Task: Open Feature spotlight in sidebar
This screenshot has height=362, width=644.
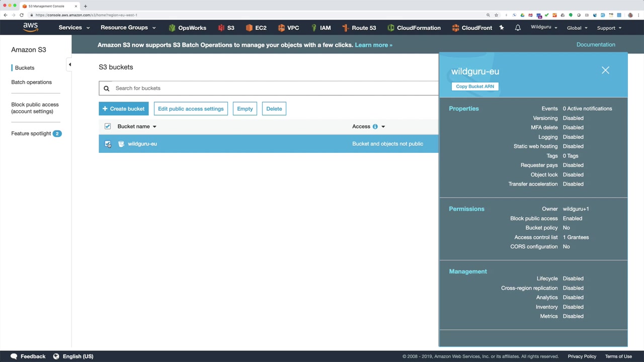Action: [x=31, y=133]
